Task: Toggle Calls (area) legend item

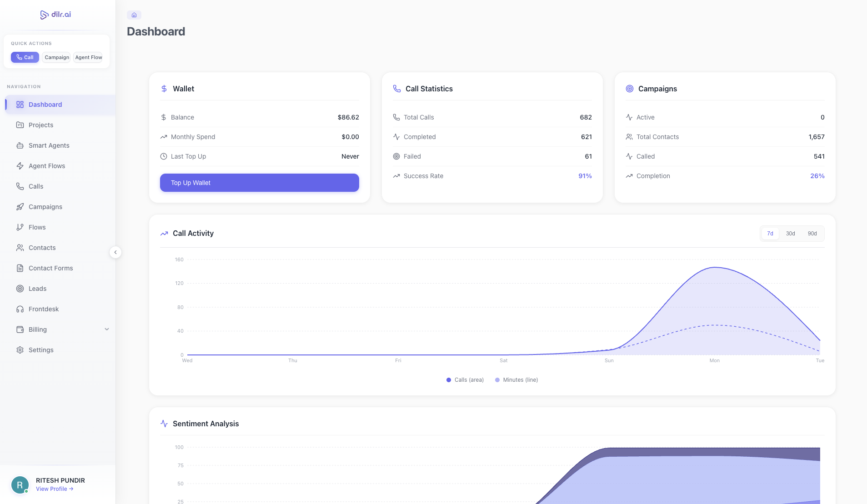Action: (x=465, y=380)
